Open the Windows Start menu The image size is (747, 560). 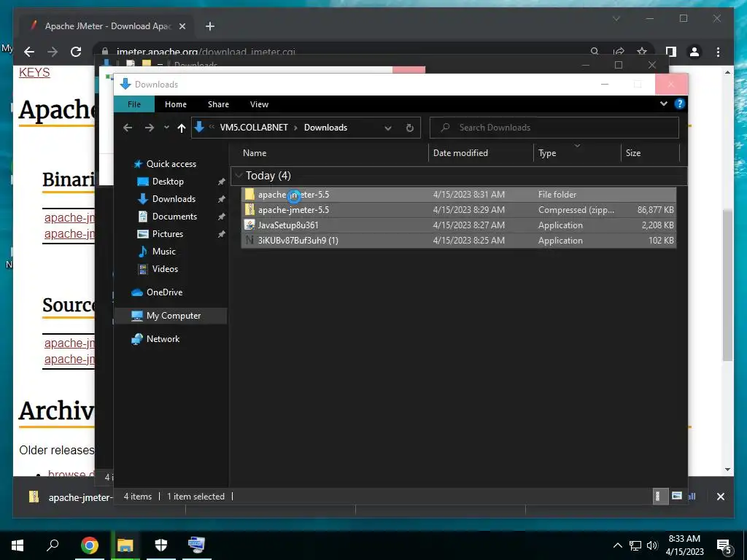coord(18,545)
